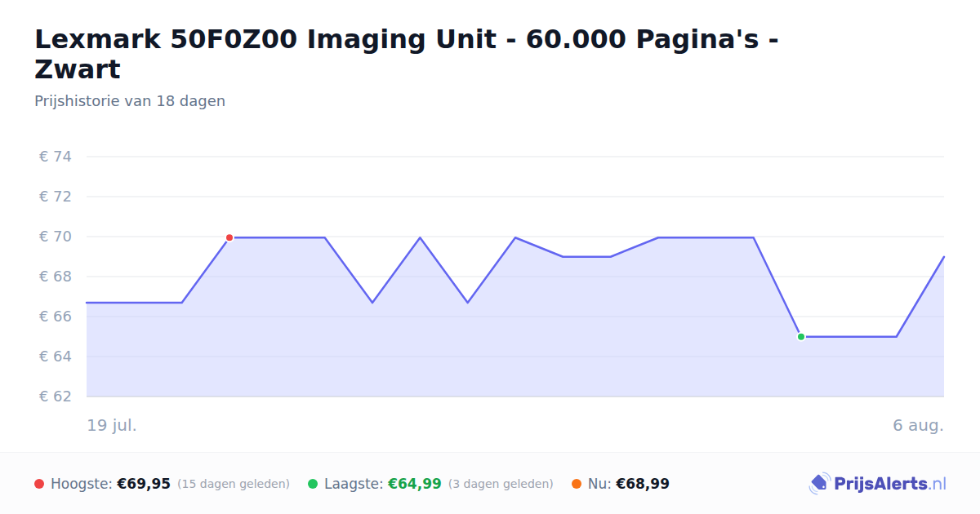Click the highest price €69,95 value
The width and height of the screenshot is (980, 514).
click(x=144, y=484)
